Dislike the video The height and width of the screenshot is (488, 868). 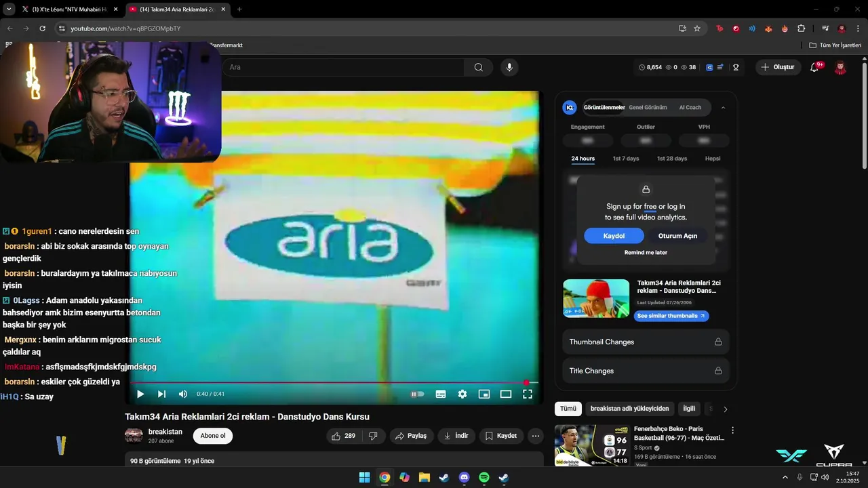pyautogui.click(x=373, y=436)
